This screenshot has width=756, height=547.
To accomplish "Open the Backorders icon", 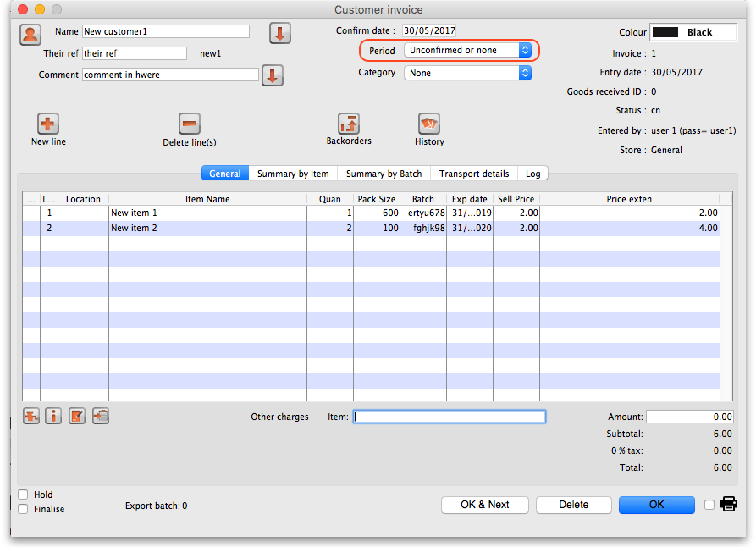I will [x=349, y=124].
